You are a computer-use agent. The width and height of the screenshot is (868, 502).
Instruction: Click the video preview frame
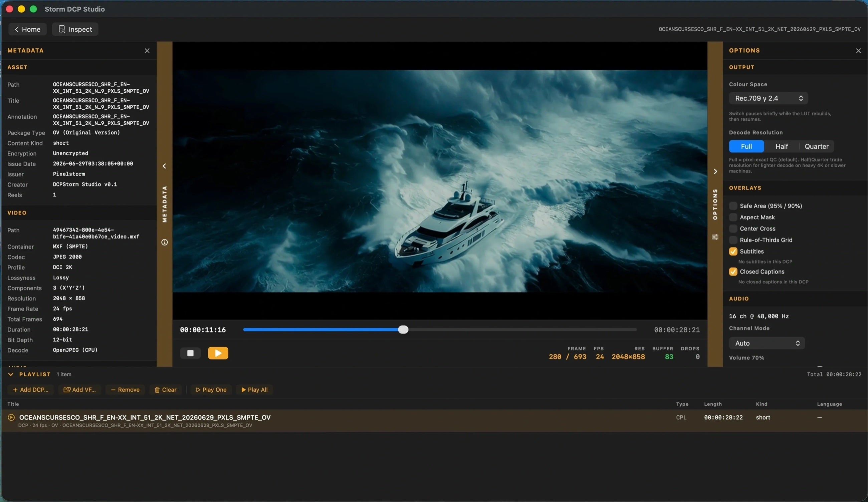pyautogui.click(x=440, y=181)
